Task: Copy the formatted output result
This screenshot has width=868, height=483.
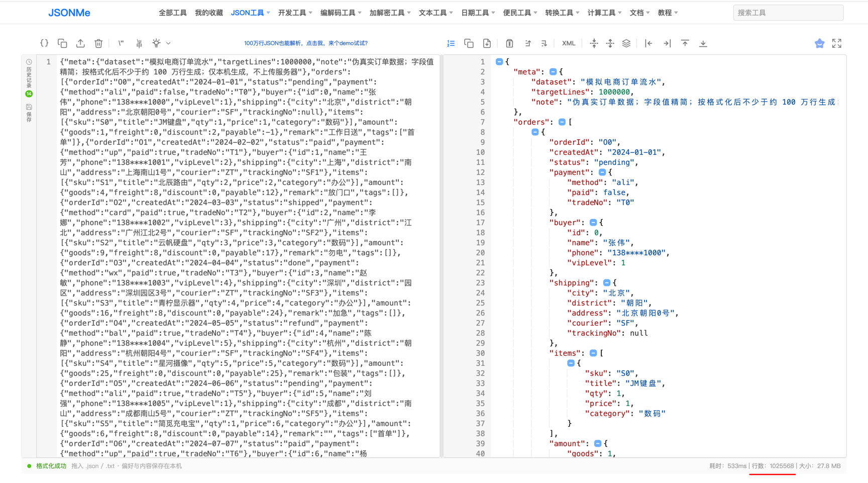Action: click(469, 43)
